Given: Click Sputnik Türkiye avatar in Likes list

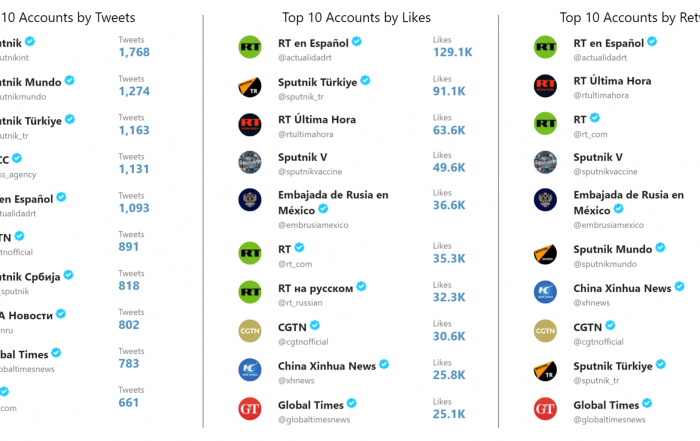Looking at the screenshot, I should (250, 86).
